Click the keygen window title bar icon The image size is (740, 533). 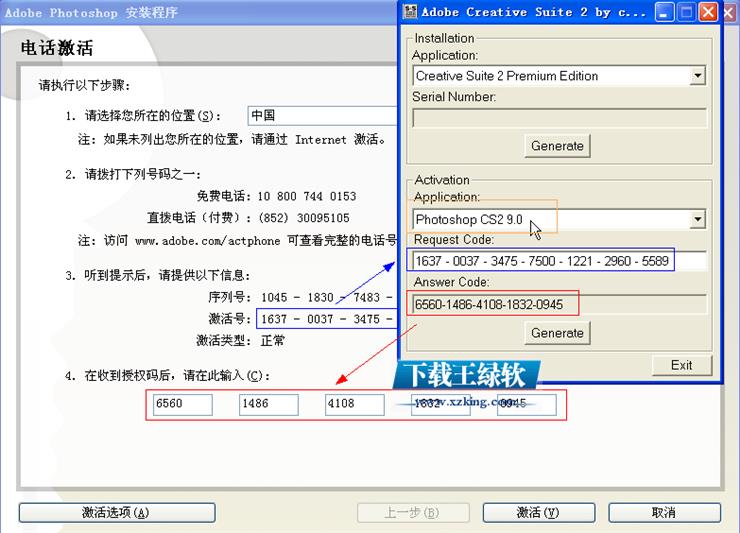point(410,12)
